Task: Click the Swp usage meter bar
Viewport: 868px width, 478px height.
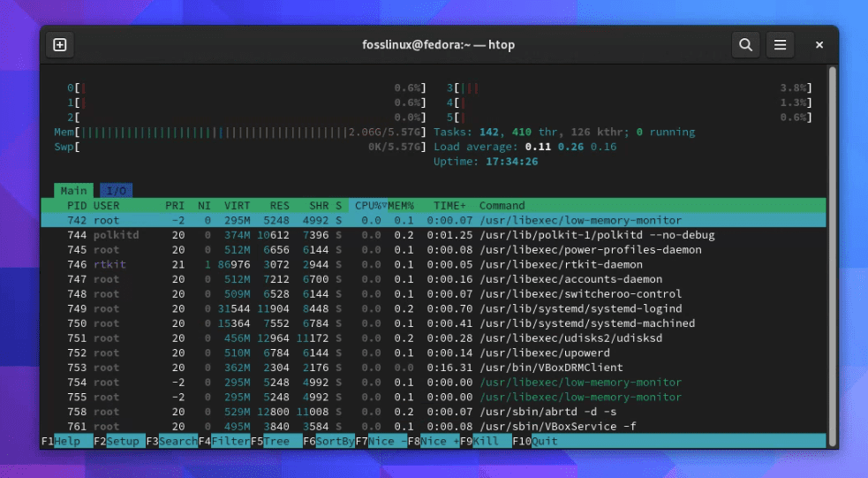Action: 240,147
